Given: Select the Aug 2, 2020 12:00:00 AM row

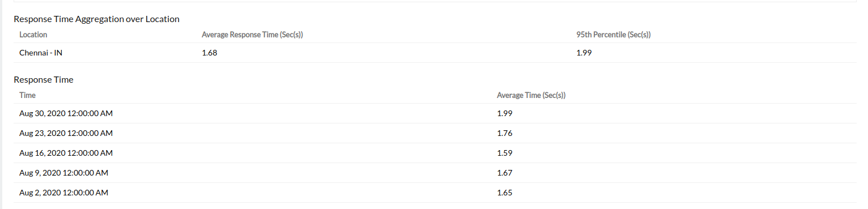Looking at the screenshot, I should click(x=435, y=193).
